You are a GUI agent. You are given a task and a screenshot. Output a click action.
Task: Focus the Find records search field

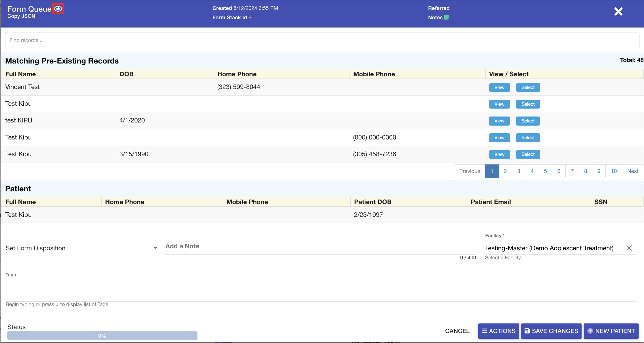tap(322, 40)
